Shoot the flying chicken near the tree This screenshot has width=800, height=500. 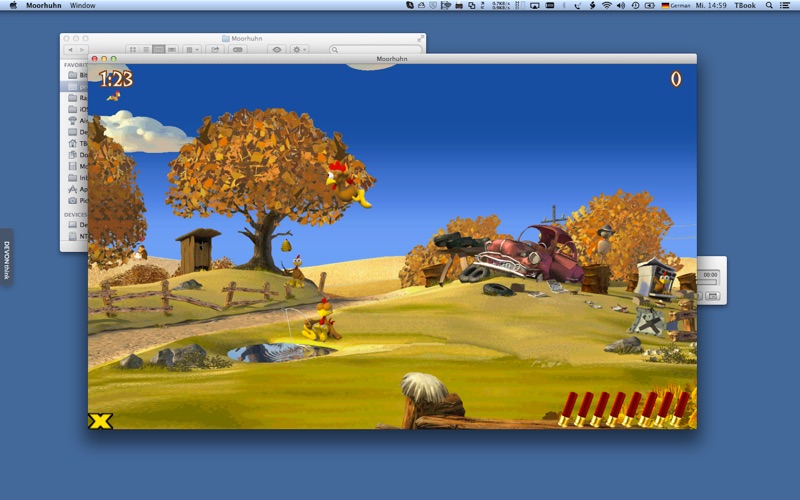pyautogui.click(x=348, y=185)
